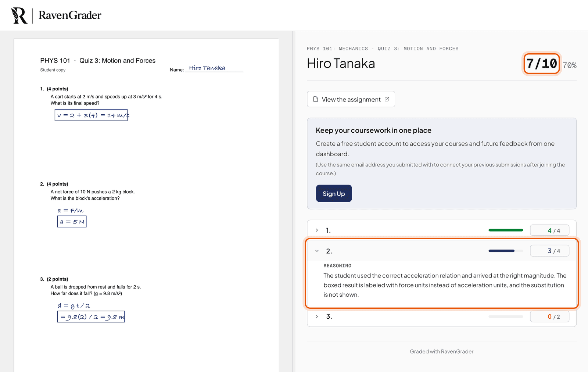Click the question 3 row number label
This screenshot has width=588, height=372.
coord(329,316)
